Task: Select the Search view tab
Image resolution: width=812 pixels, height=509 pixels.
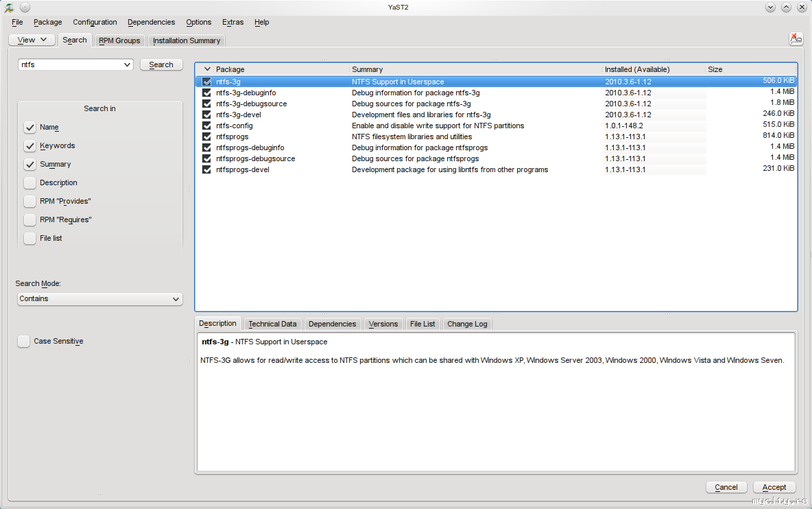Action: coord(75,40)
